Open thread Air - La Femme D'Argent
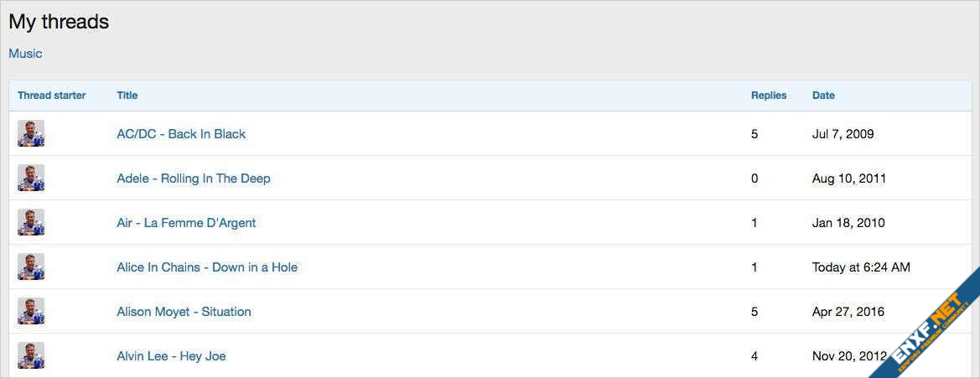The image size is (980, 378). pos(186,223)
